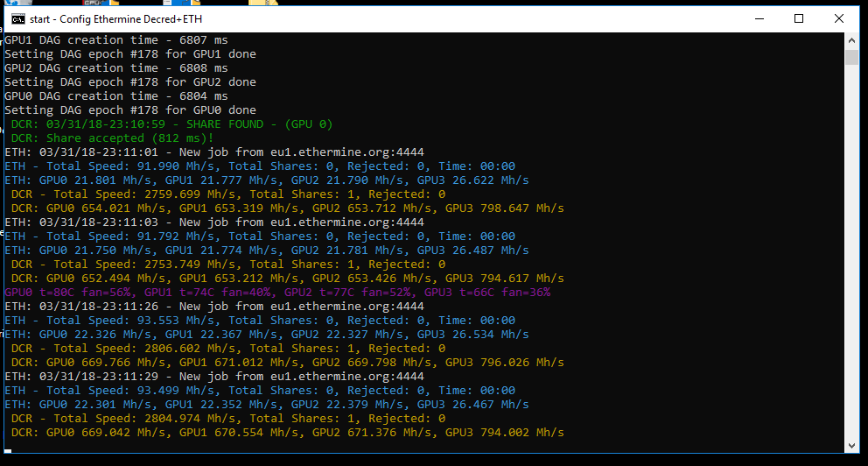Click ETH Total Speed 93.553 Mh/s line

coord(260,321)
